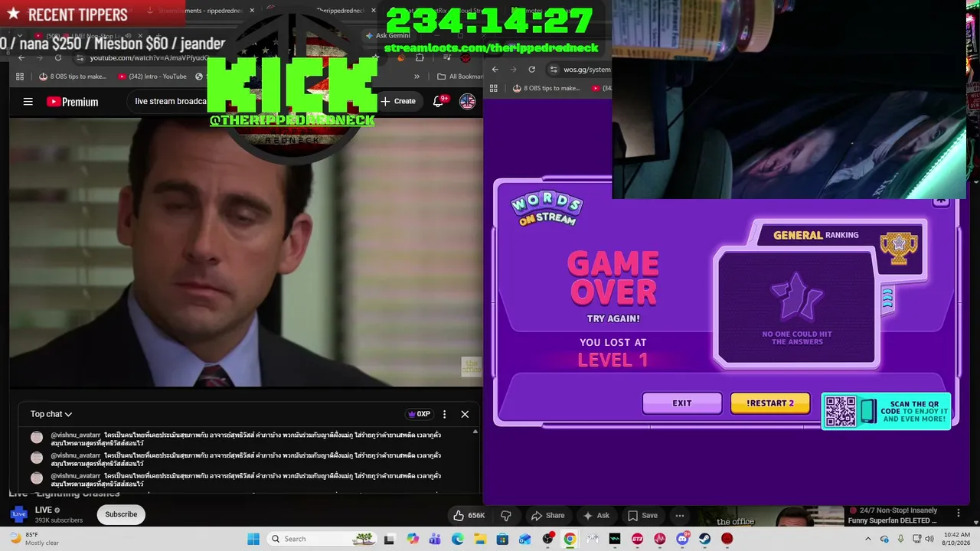Open Google Chrome from the taskbar
The height and width of the screenshot is (551, 980).
click(x=570, y=539)
